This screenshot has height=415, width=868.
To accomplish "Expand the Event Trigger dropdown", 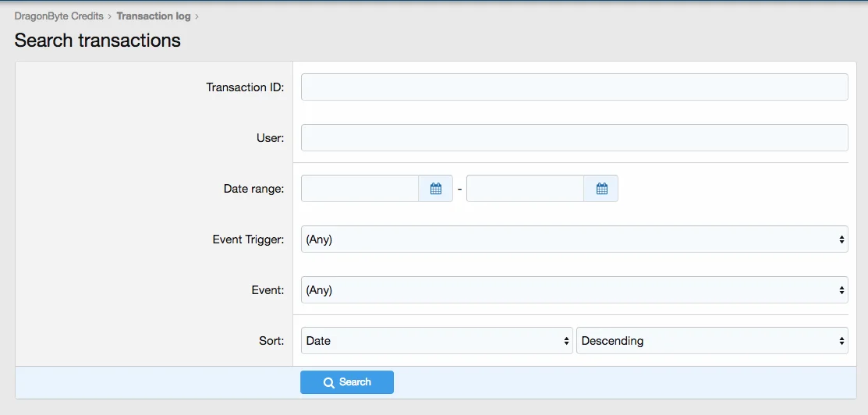I will 574,239.
